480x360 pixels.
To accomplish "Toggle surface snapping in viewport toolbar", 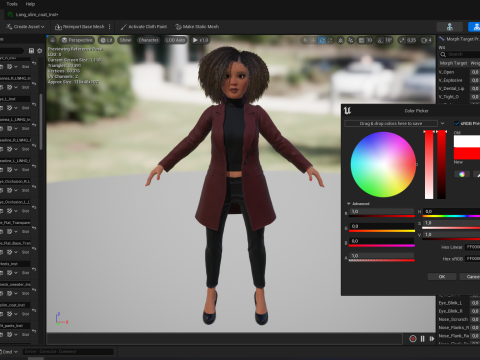I will (351, 40).
